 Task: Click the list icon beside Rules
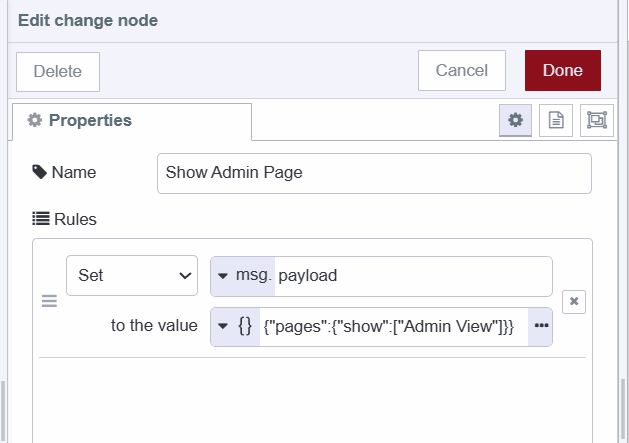(41, 218)
